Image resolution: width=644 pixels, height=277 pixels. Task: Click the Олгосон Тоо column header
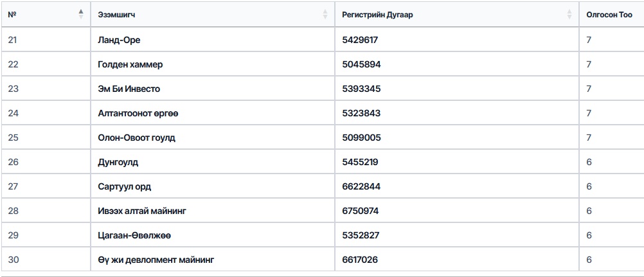tap(609, 14)
